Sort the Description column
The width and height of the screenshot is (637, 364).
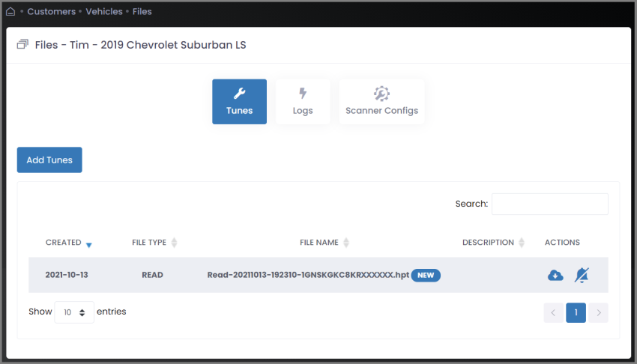[x=522, y=243]
